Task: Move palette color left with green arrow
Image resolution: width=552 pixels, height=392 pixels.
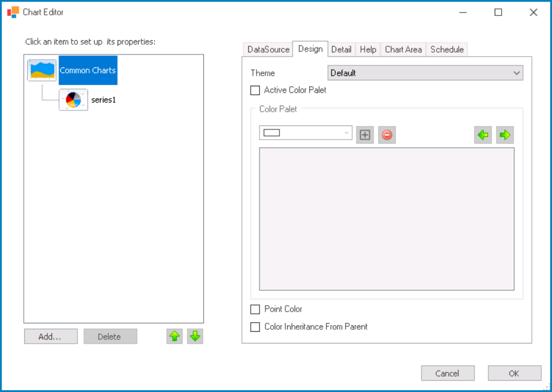Action: [x=483, y=135]
